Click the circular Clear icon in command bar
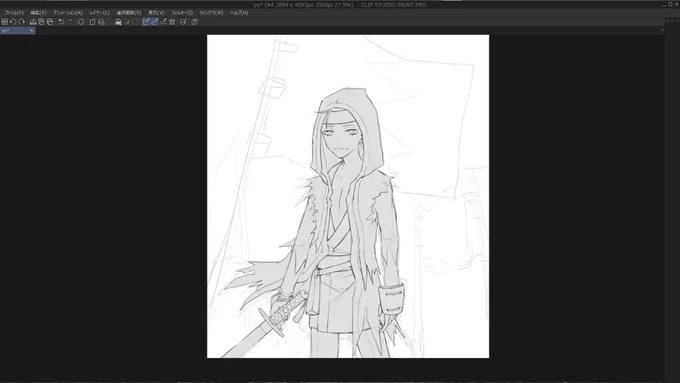This screenshot has width=680, height=383. point(81,22)
